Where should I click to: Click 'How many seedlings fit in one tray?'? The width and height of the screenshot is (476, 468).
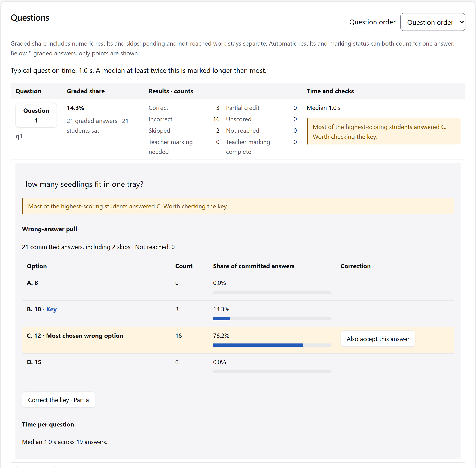tap(83, 184)
